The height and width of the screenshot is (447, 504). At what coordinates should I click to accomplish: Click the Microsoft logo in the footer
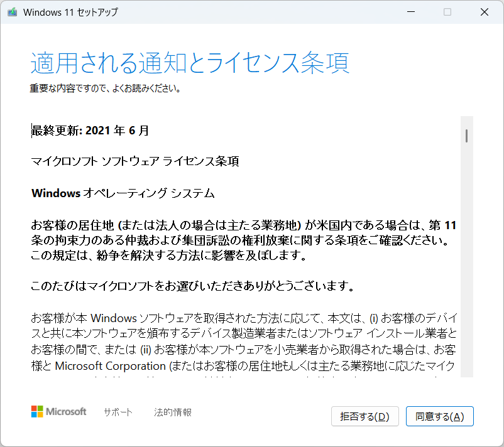pos(59,411)
